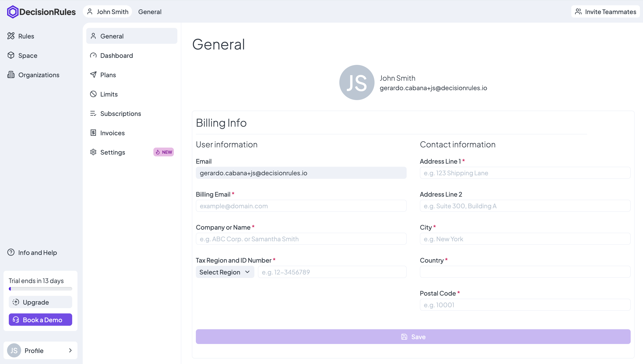Open the Country selection field
This screenshot has width=643, height=364.
pyautogui.click(x=525, y=272)
